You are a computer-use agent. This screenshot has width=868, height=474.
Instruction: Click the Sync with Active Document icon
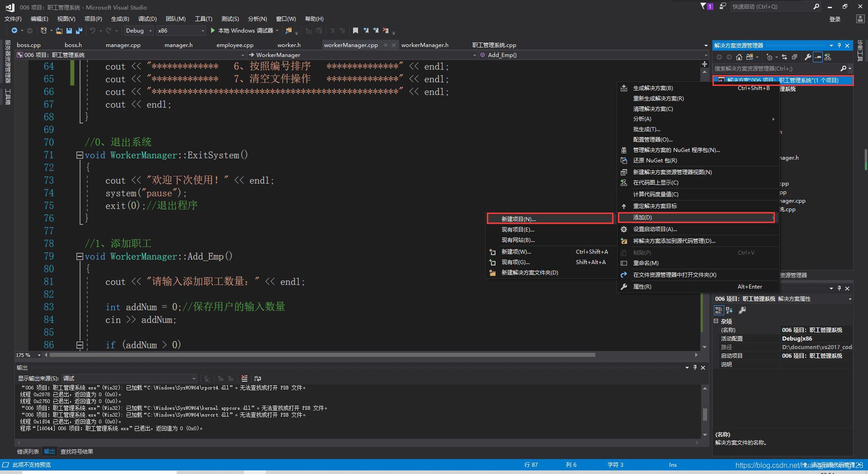(784, 57)
